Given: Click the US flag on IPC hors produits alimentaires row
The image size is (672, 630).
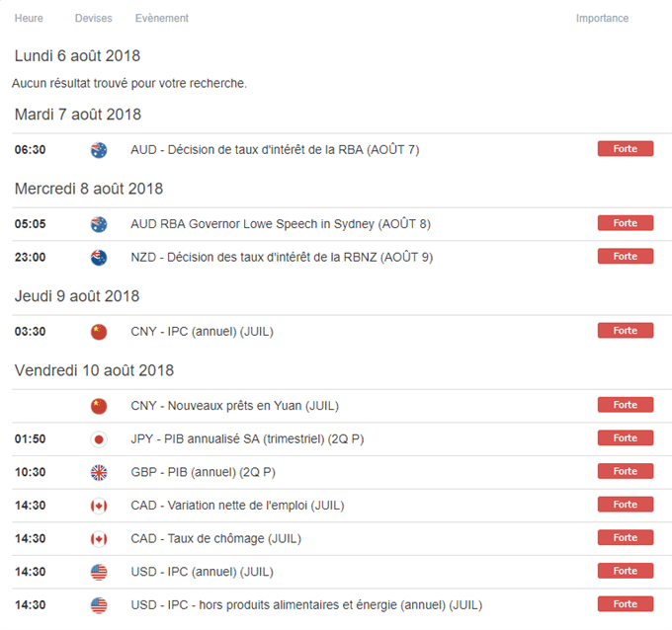Looking at the screenshot, I should click(x=99, y=605).
